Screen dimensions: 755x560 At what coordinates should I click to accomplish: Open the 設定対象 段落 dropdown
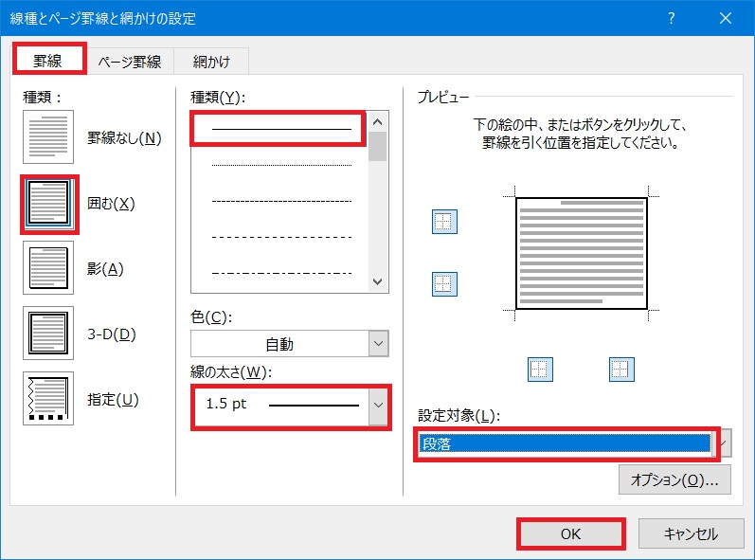(x=574, y=443)
